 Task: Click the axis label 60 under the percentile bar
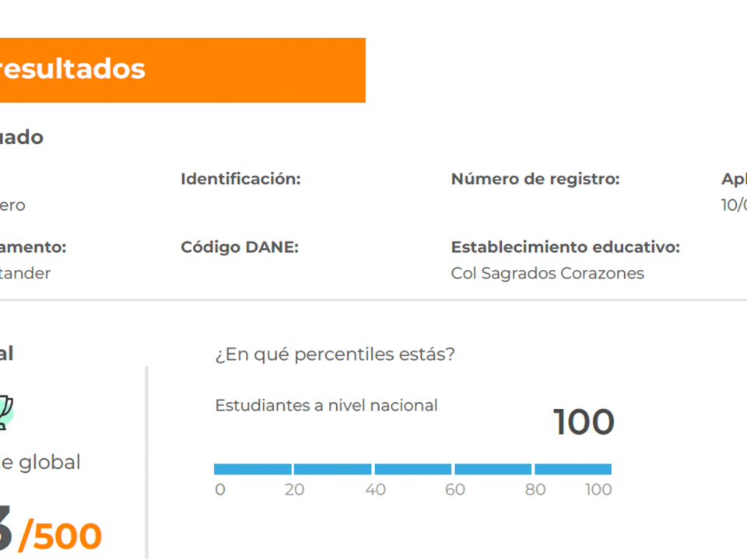click(455, 489)
